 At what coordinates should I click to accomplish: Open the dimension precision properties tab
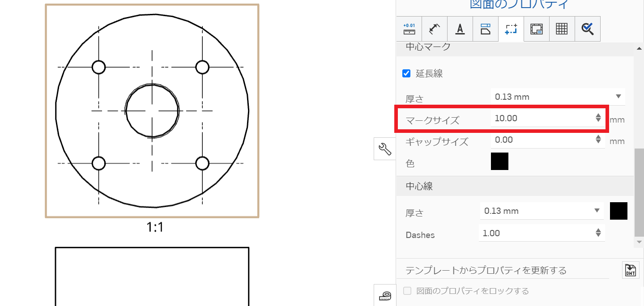tap(409, 29)
